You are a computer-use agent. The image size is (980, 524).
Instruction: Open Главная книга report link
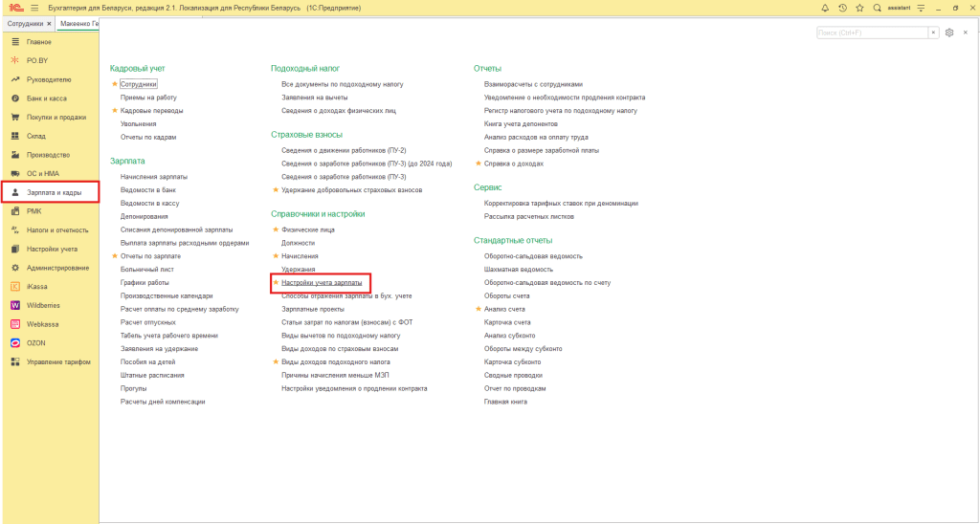505,402
